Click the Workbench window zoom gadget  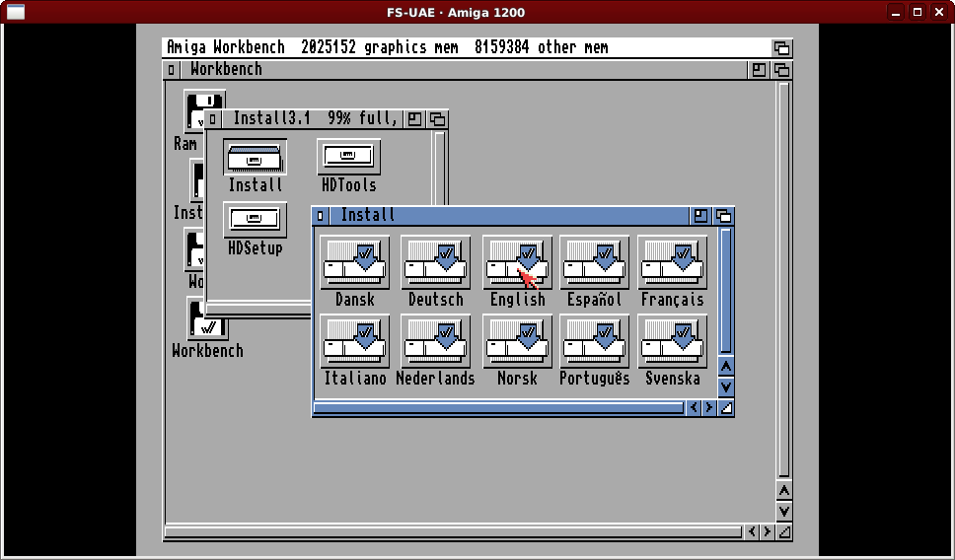(759, 70)
